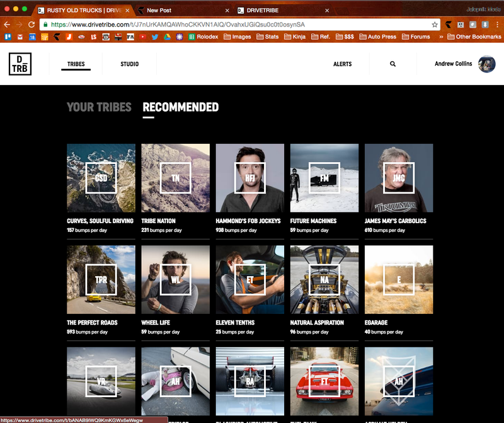
Task: Click the DriveTribe D_TRB logo
Action: coord(20,64)
